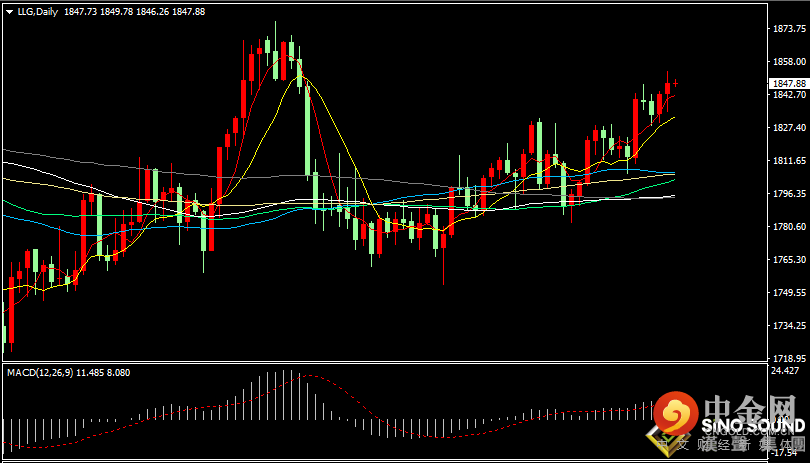The width and height of the screenshot is (810, 463).
Task: Click the 1796.35 price axis label
Action: click(x=791, y=193)
